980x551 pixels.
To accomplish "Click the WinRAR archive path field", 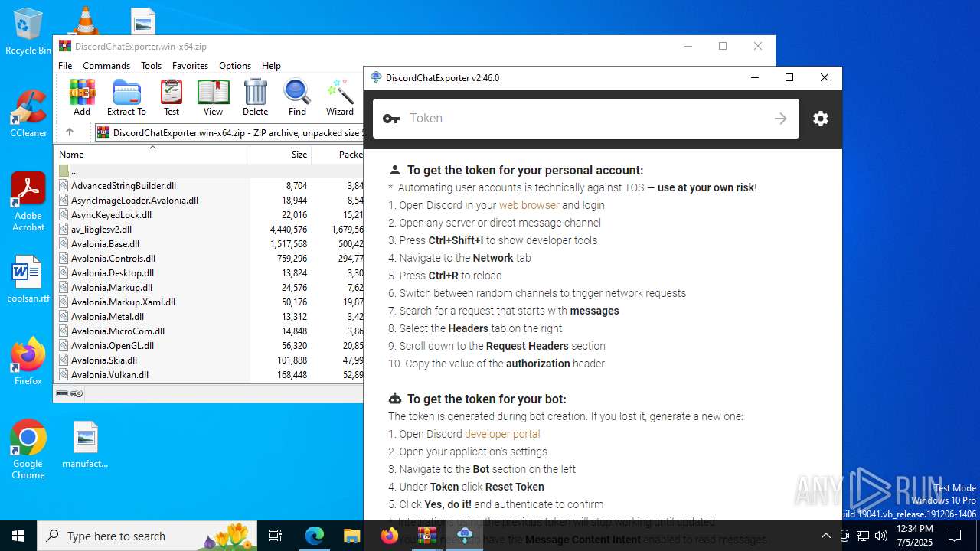I will [x=229, y=132].
